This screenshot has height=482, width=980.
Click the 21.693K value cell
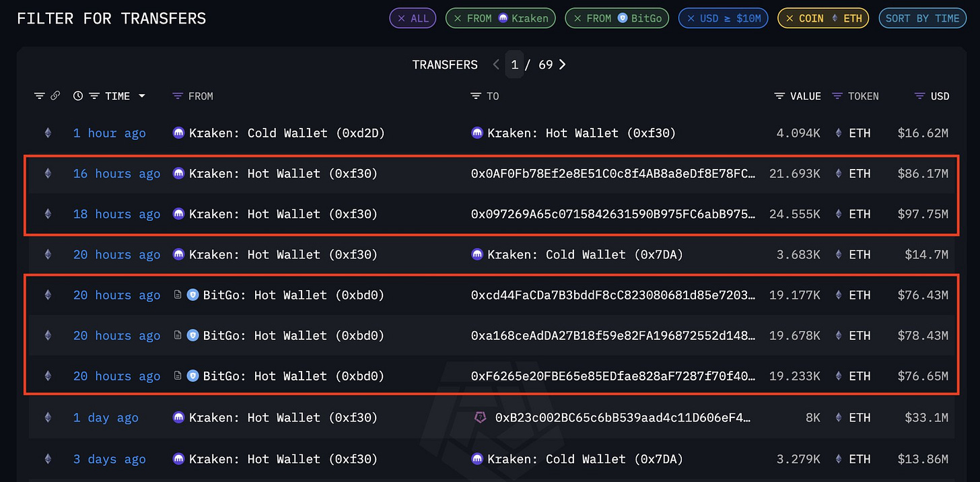coord(794,174)
